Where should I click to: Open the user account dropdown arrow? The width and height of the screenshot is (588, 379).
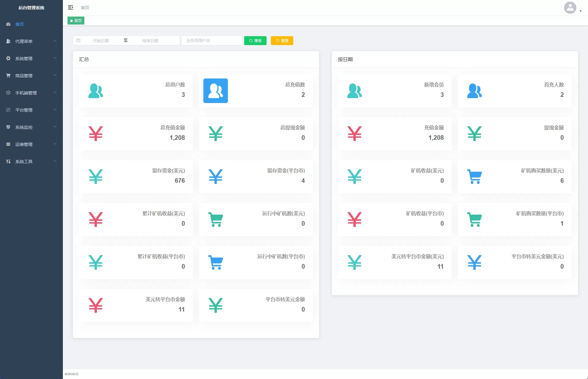tap(581, 11)
